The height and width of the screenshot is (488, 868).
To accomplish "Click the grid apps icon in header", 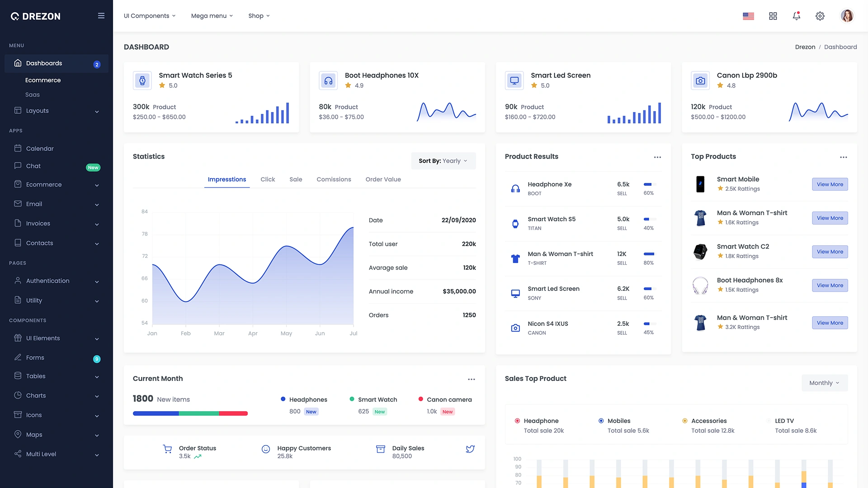I will [x=773, y=16].
